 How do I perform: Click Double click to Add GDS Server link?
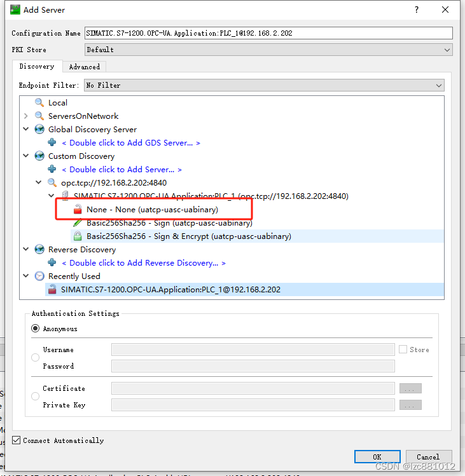point(131,143)
